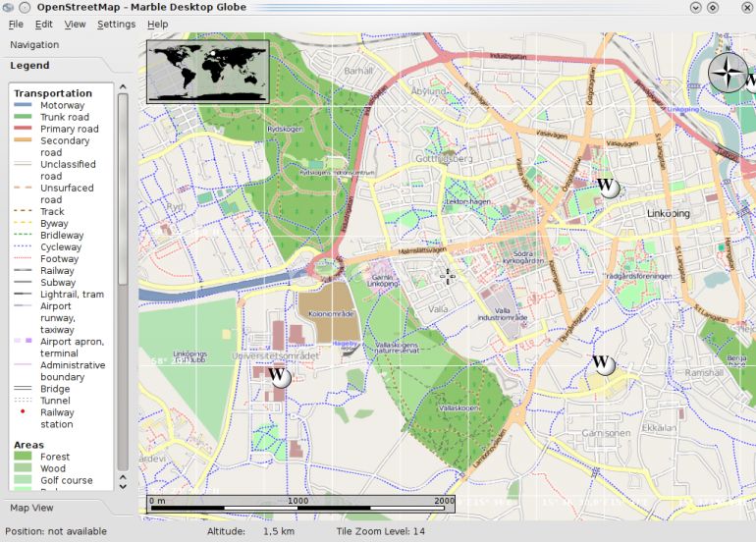
Task: Click the Tunnel legend entry
Action: 55,401
